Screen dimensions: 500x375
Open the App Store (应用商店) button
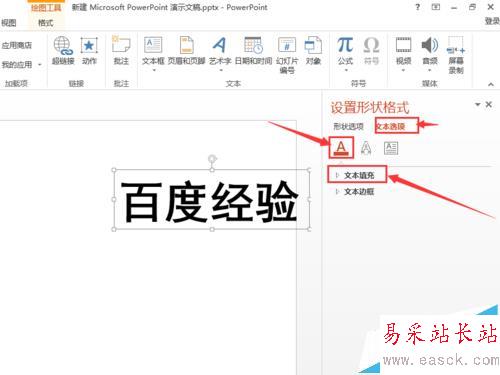pyautogui.click(x=17, y=45)
